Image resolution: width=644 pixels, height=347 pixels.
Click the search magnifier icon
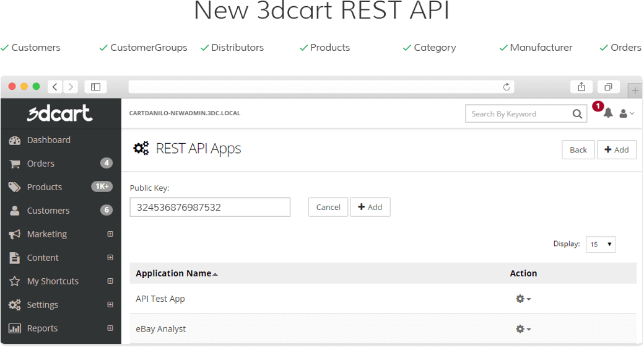tap(577, 114)
